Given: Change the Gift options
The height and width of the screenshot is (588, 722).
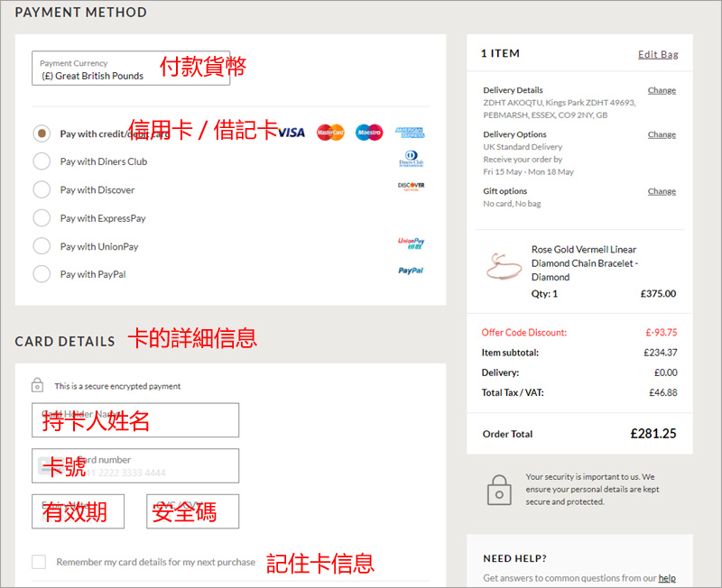Looking at the screenshot, I should click(x=662, y=191).
